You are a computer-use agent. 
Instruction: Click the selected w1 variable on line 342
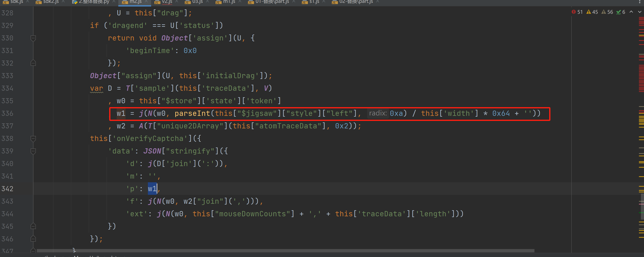coord(152,189)
